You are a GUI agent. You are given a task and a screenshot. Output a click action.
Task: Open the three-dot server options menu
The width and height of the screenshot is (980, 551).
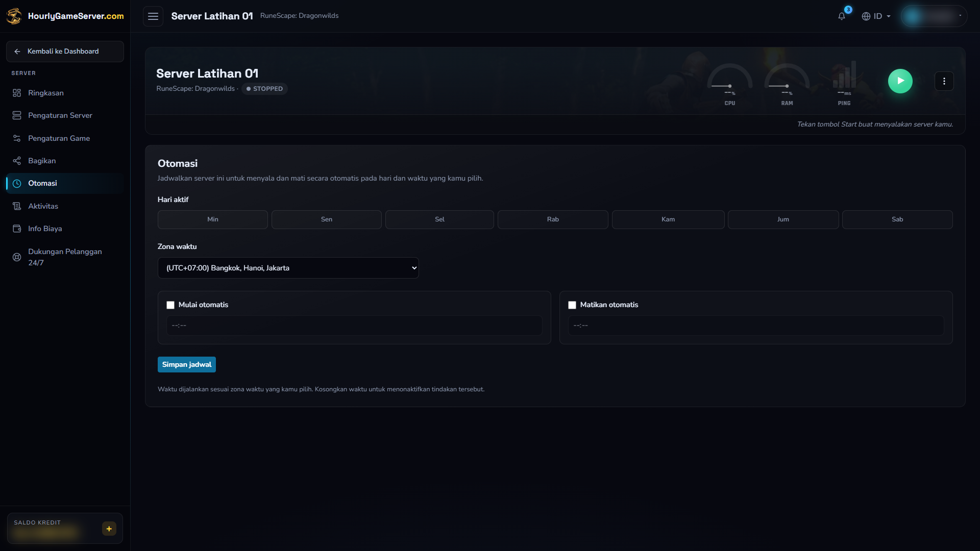[944, 81]
